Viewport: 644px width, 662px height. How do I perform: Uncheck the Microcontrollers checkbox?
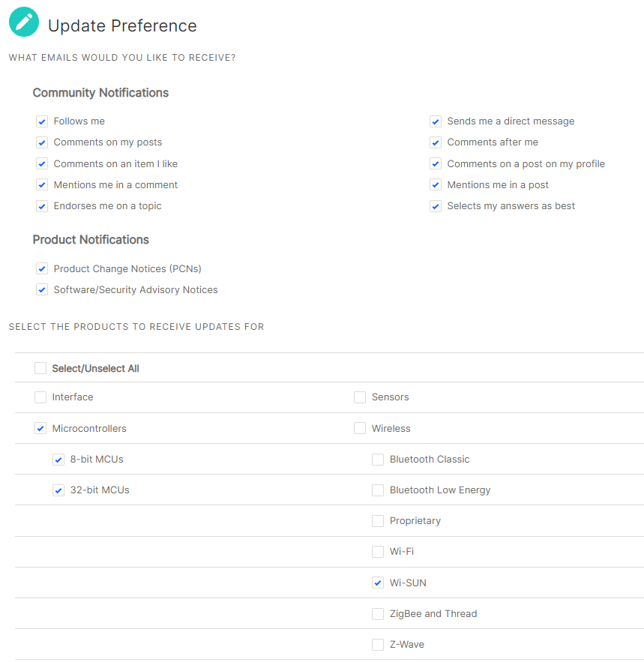[x=40, y=428]
